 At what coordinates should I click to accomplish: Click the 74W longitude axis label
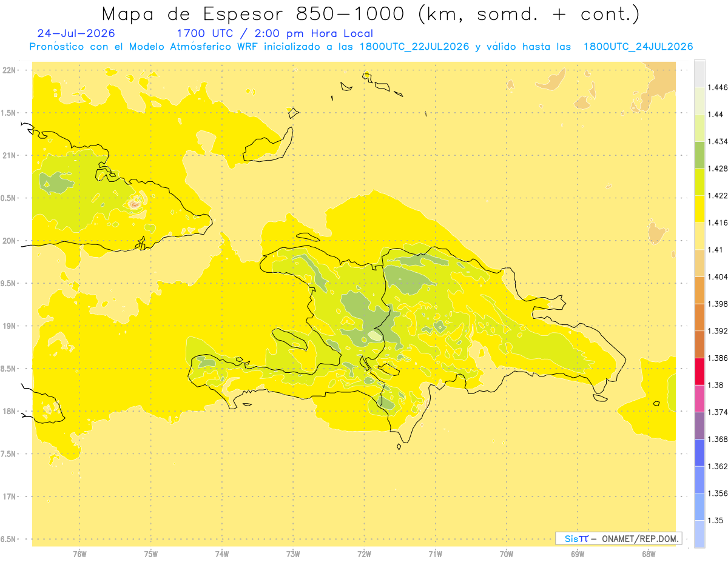point(222,554)
